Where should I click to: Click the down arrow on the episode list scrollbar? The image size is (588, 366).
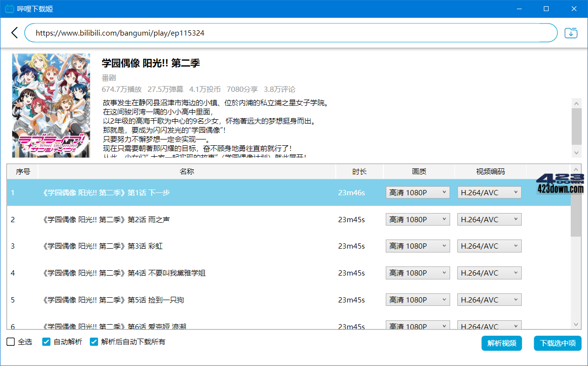pos(576,324)
